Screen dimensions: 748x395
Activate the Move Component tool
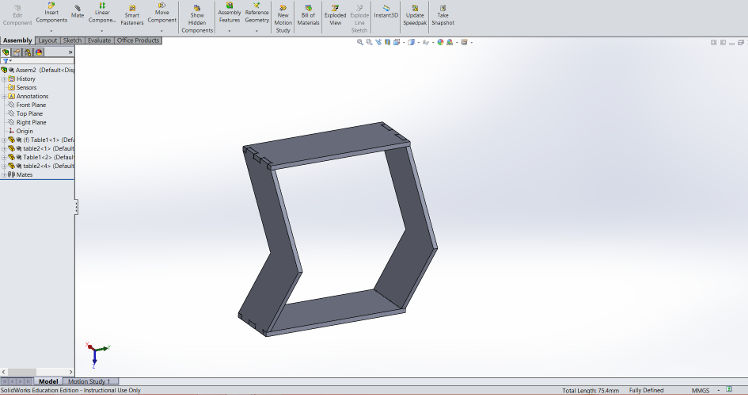pyautogui.click(x=162, y=13)
